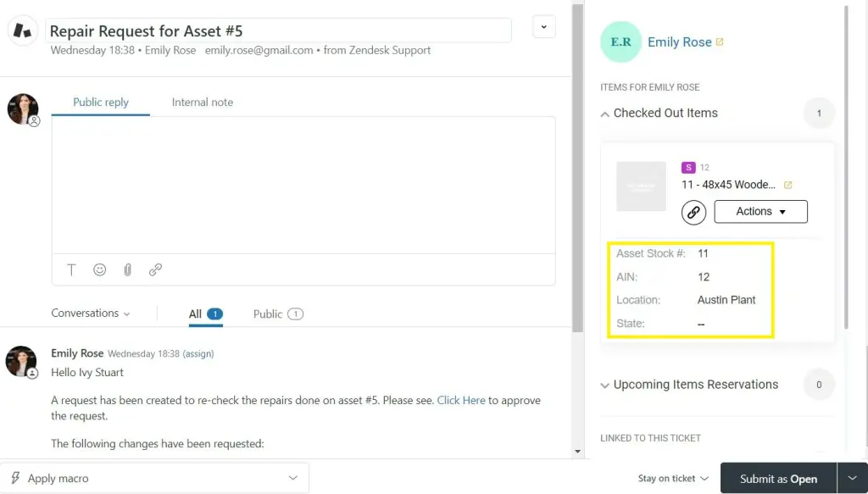Screen dimensions: 868x494
Task: Open the Stay on ticket dropdown
Action: point(672,478)
